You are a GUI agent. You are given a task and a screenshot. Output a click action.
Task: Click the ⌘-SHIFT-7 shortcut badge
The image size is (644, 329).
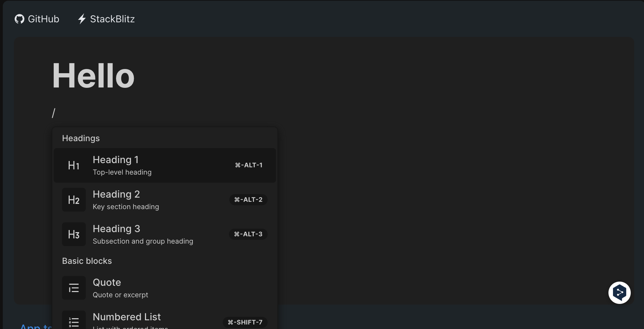click(245, 322)
